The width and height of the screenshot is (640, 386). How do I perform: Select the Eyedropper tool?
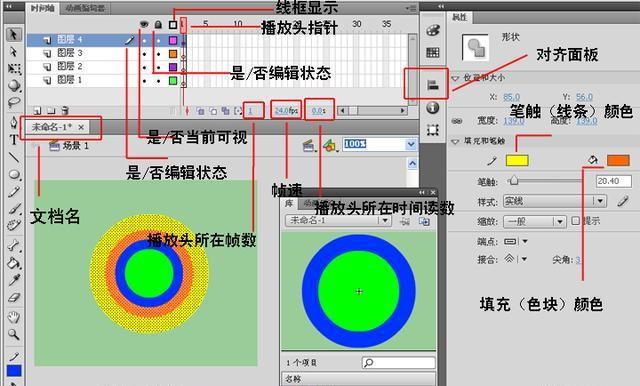14,280
